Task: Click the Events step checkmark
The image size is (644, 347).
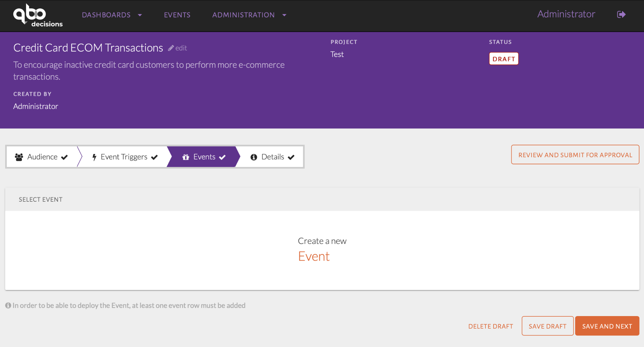Action: click(222, 157)
